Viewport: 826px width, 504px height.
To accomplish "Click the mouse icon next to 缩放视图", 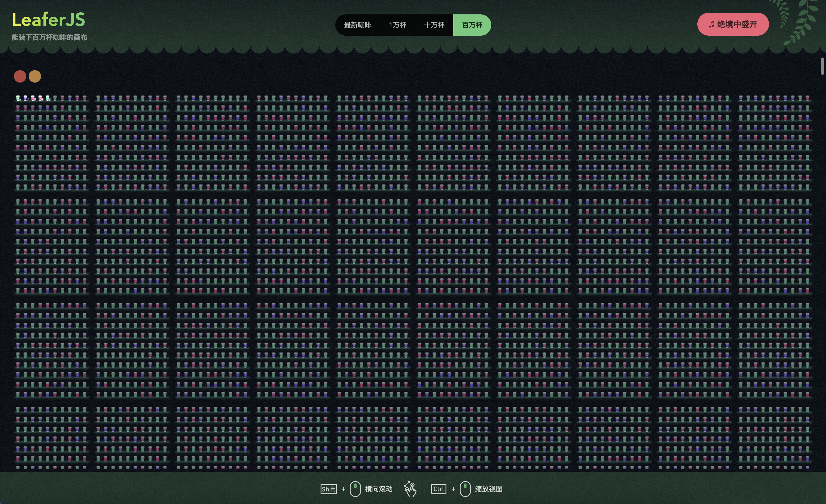I will [x=465, y=489].
